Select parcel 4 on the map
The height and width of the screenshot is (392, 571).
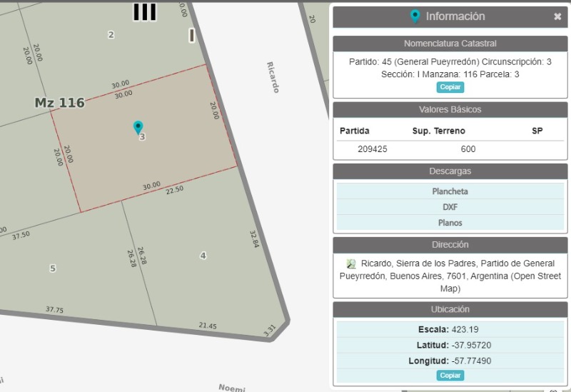point(203,256)
